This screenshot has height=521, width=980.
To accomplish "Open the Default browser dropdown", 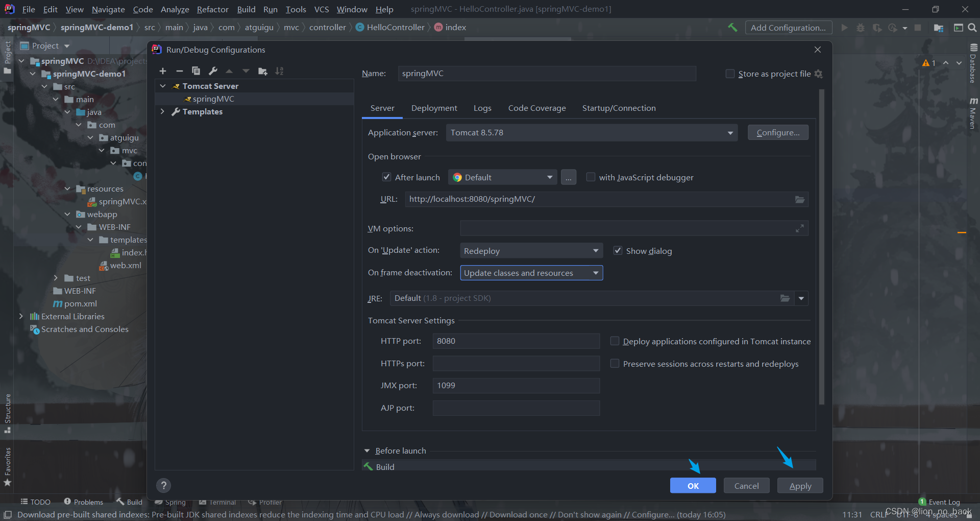I will click(x=503, y=177).
